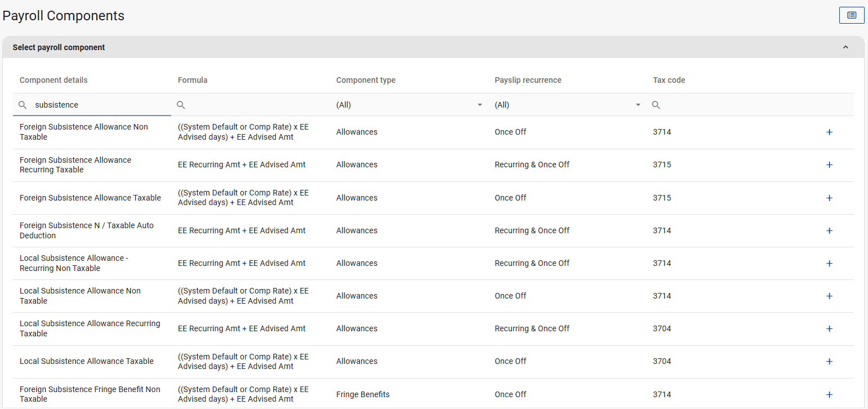Click plus for Local Subsistence Allowance Non Taxable
Image resolution: width=868 pixels, height=409 pixels.
tap(829, 296)
